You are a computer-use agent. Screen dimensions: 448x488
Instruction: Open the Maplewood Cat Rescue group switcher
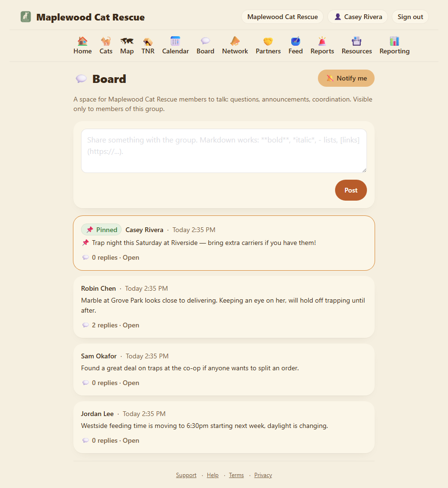(x=282, y=17)
